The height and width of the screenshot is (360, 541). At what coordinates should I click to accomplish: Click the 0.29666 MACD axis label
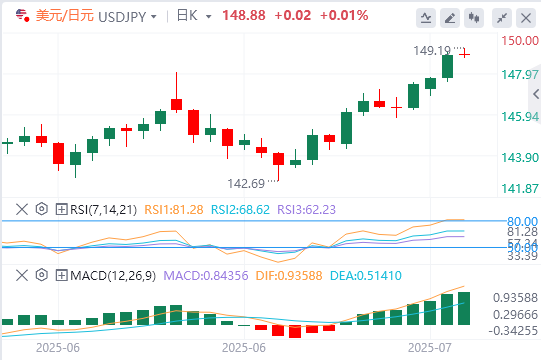[x=515, y=314]
